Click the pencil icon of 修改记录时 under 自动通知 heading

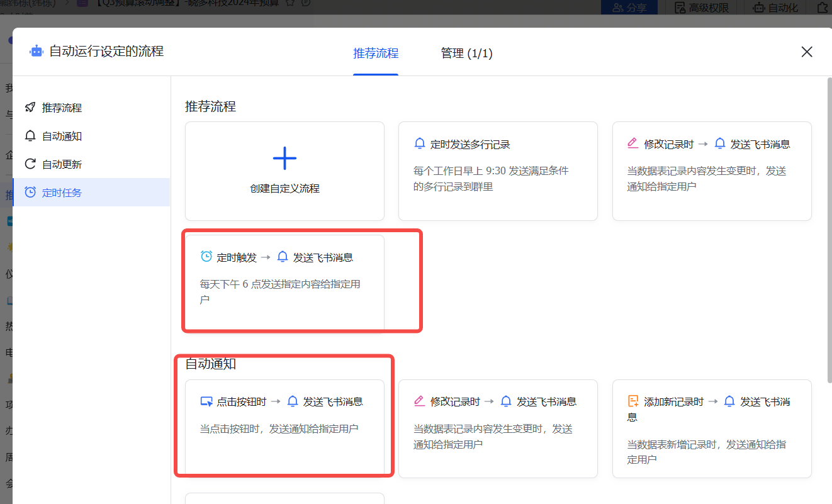(x=420, y=401)
